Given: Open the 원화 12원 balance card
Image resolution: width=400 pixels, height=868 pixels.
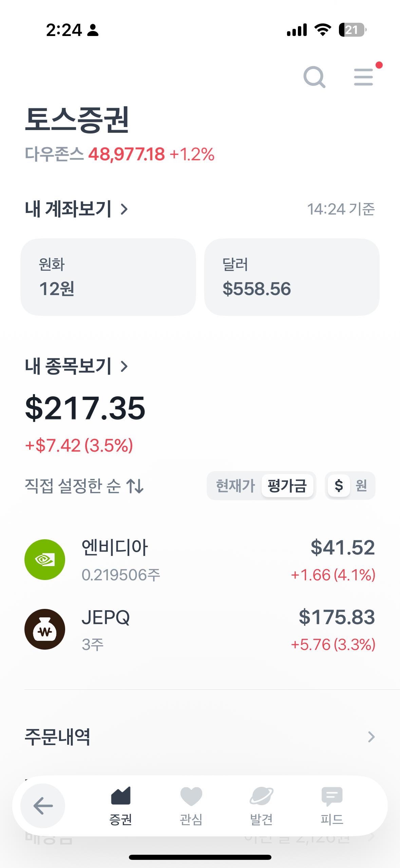Looking at the screenshot, I should tap(108, 277).
